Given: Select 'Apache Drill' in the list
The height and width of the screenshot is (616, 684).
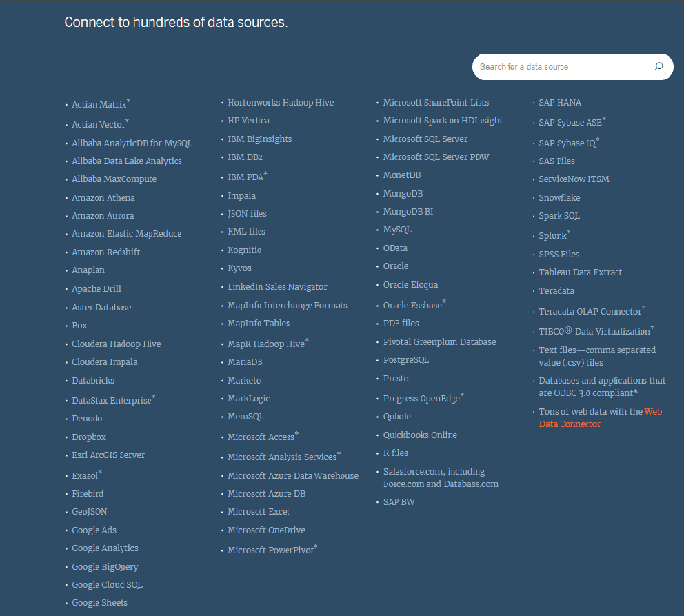Looking at the screenshot, I should click(97, 288).
